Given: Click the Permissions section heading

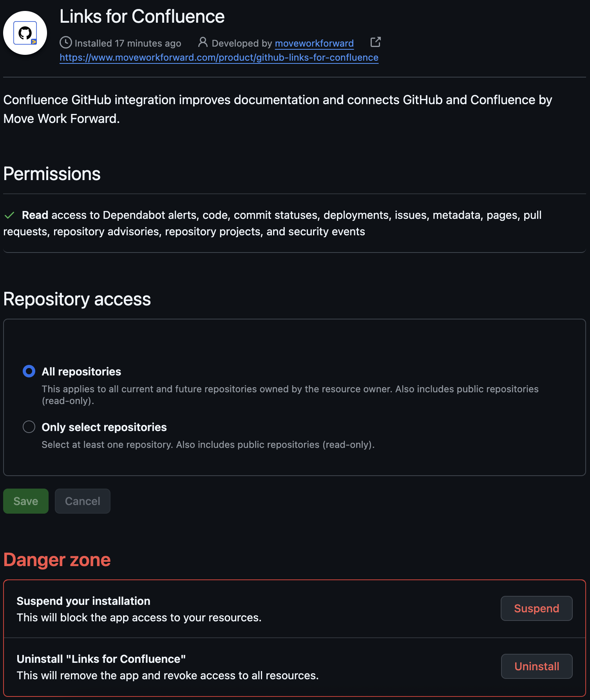Looking at the screenshot, I should click(x=52, y=174).
